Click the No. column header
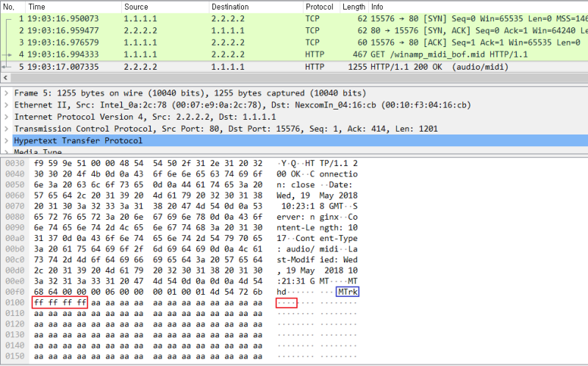Image resolution: width=588 pixels, height=366 pixels. [9, 7]
